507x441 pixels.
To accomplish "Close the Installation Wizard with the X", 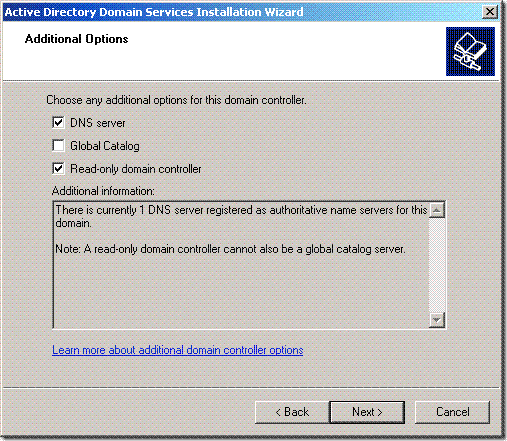I will 490,12.
